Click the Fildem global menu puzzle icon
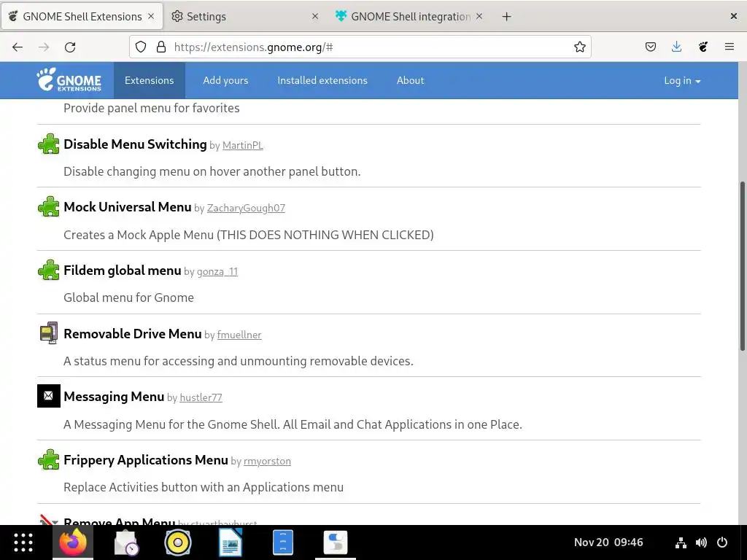 (x=49, y=270)
